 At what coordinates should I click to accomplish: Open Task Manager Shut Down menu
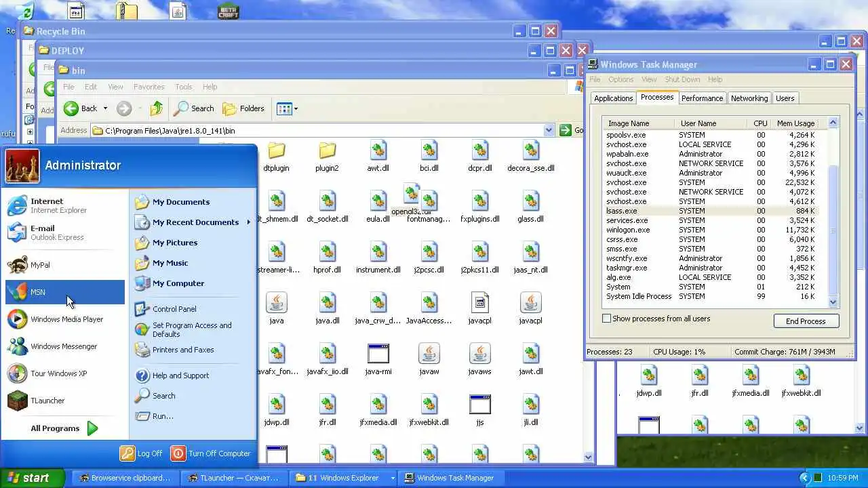tap(682, 79)
